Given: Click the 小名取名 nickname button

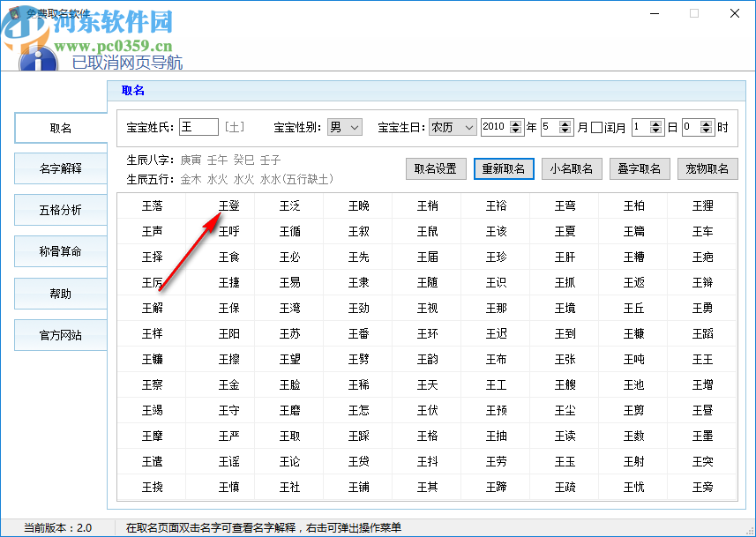Looking at the screenshot, I should (572, 168).
